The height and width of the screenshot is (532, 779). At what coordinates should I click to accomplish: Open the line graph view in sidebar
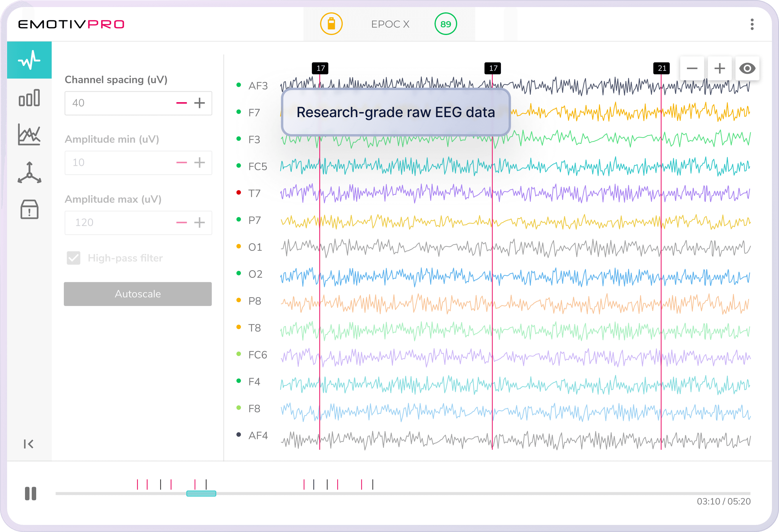[29, 135]
